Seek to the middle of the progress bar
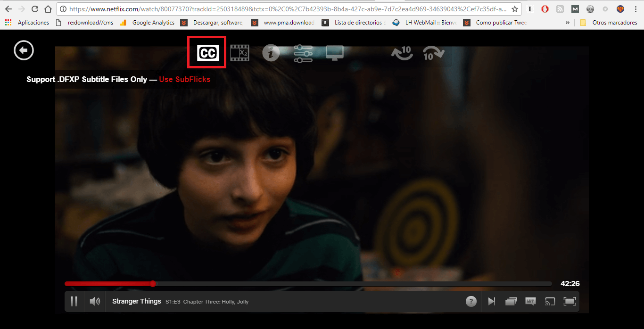The image size is (644, 329). click(x=308, y=284)
